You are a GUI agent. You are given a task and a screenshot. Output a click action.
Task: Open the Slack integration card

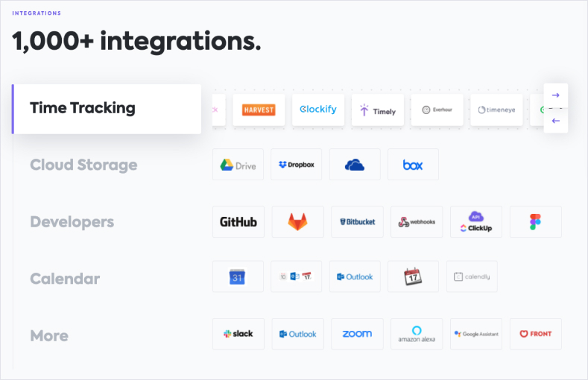[x=238, y=334]
